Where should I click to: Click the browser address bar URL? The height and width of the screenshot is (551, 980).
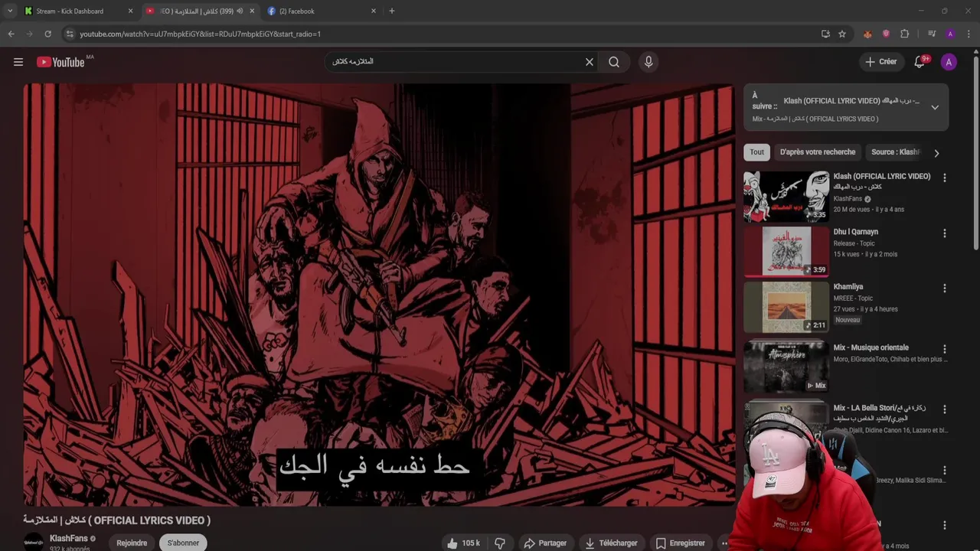coord(200,34)
